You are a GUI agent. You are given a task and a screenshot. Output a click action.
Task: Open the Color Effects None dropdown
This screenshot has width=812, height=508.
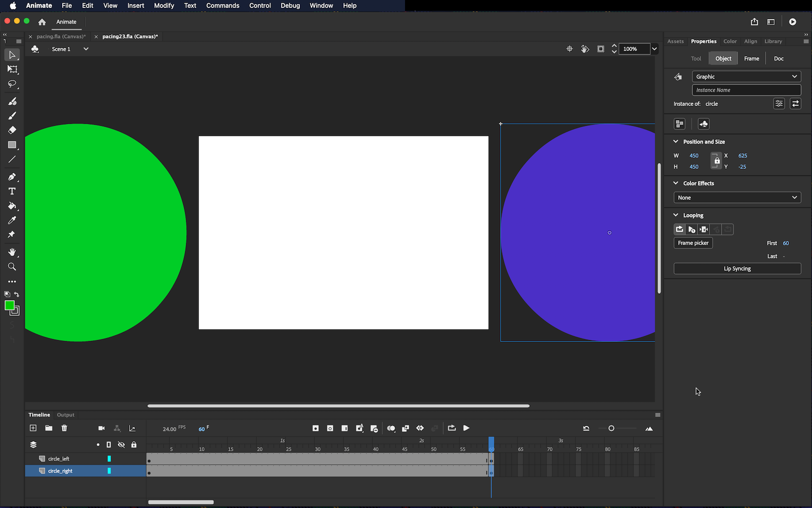[737, 197]
